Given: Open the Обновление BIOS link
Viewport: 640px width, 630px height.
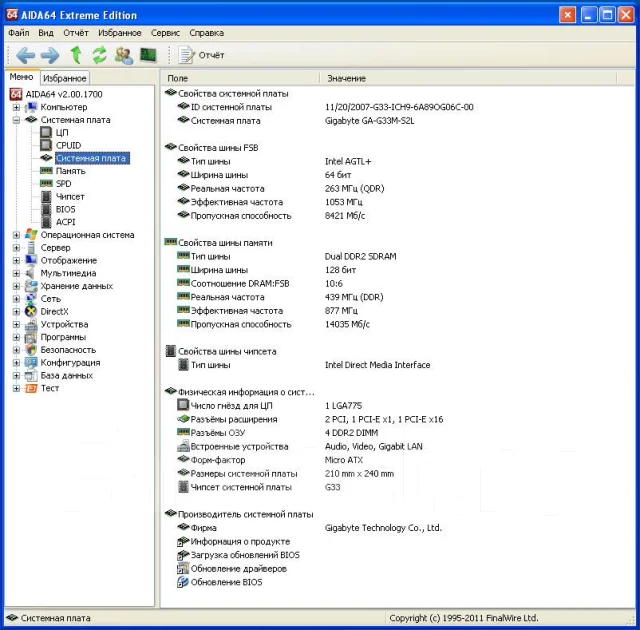Looking at the screenshot, I should [226, 582].
